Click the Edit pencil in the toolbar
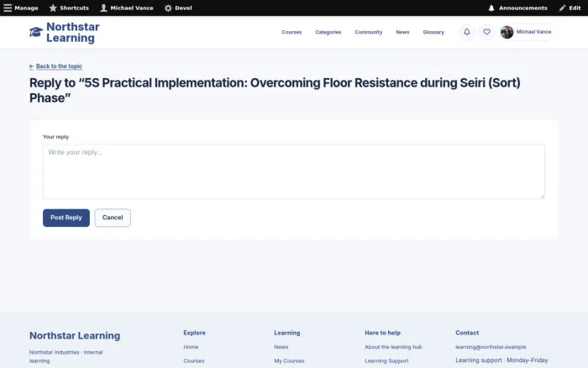The height and width of the screenshot is (368, 588). (570, 8)
